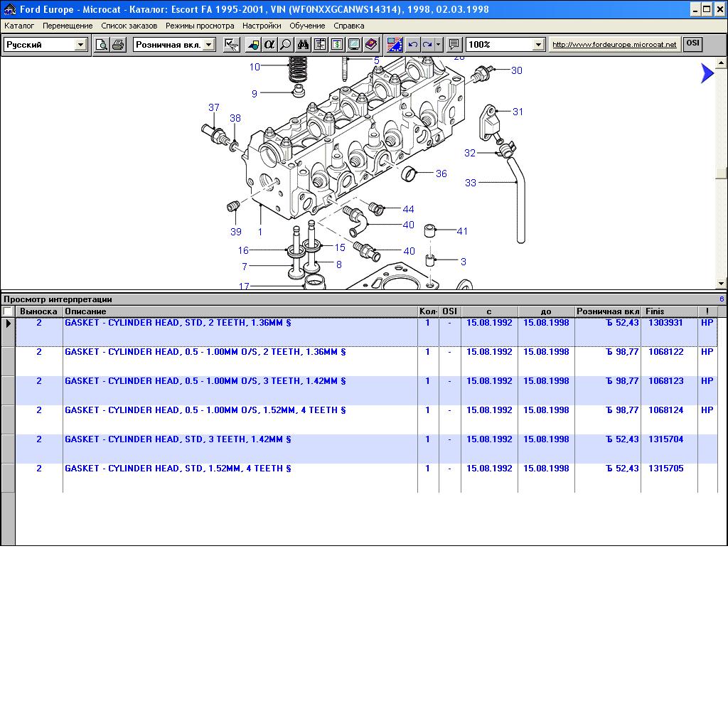Click the print preview icon
Viewport: 728px width, 711px height.
tap(102, 45)
